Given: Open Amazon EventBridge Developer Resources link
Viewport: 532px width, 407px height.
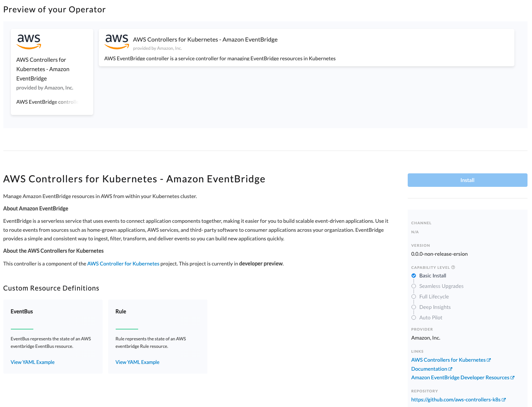Looking at the screenshot, I should click(x=460, y=377).
